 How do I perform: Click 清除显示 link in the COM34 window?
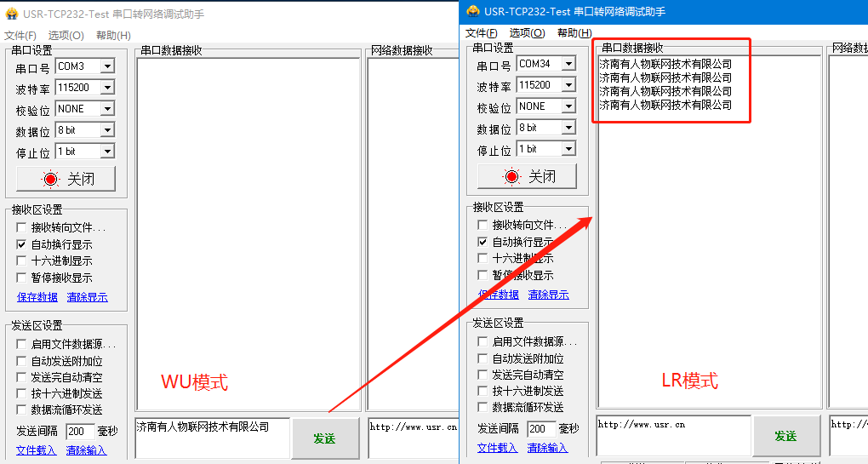click(x=548, y=295)
